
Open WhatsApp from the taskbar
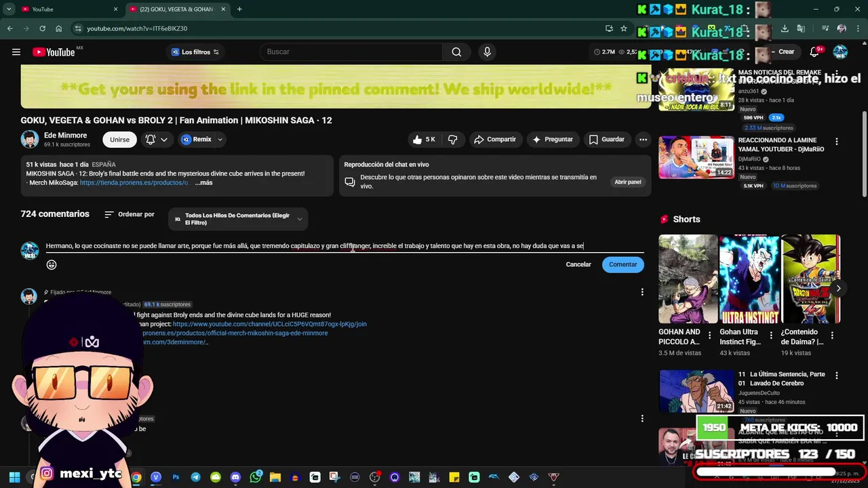pyautogui.click(x=256, y=477)
